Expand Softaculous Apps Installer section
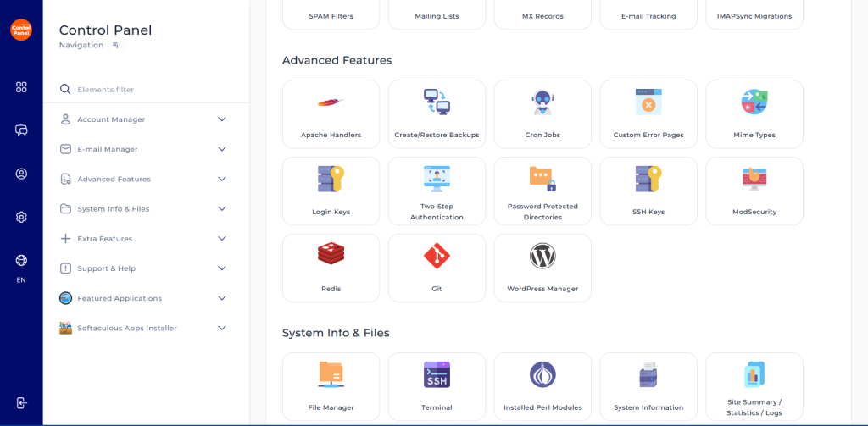The height and width of the screenshot is (426, 868). click(x=222, y=328)
